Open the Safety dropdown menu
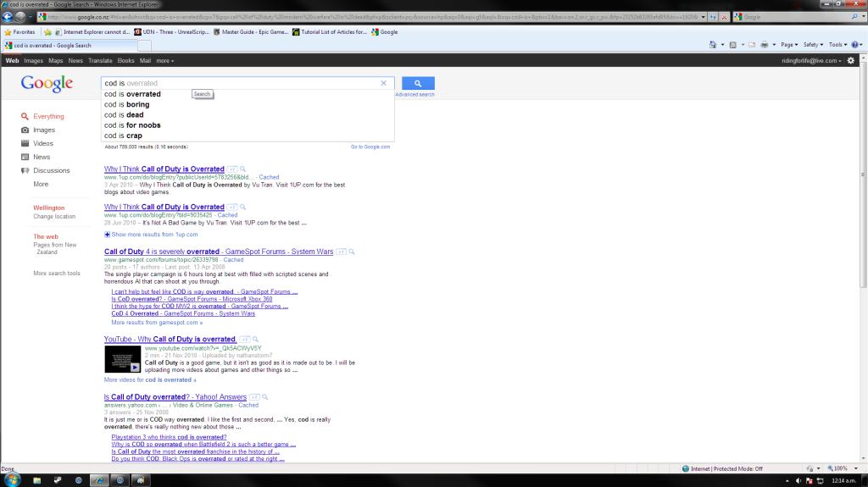This screenshot has height=487, width=868. pyautogui.click(x=813, y=45)
